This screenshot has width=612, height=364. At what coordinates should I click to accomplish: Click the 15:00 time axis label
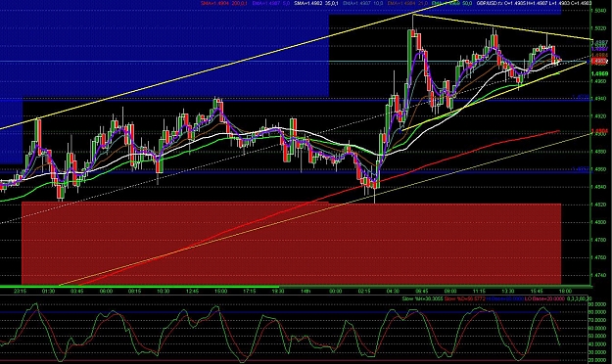[220, 291]
